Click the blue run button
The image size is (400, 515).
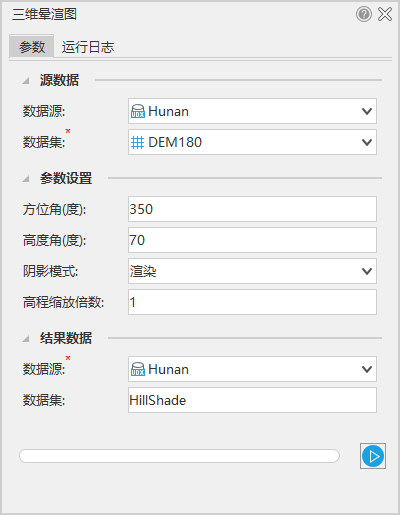(x=373, y=456)
